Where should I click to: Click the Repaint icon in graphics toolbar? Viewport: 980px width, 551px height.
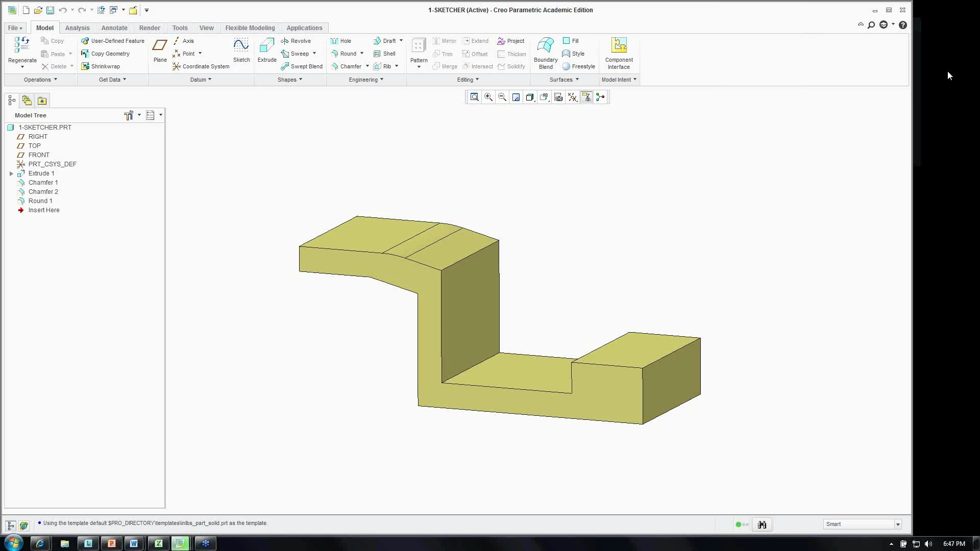tap(516, 97)
